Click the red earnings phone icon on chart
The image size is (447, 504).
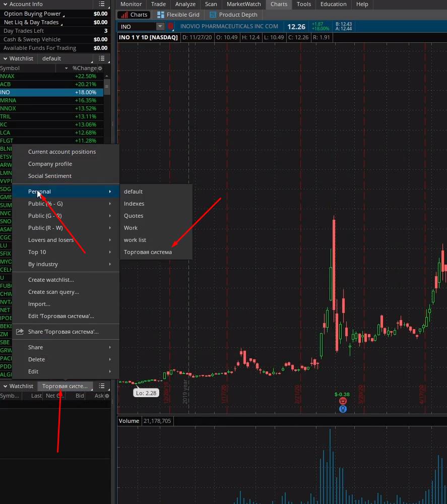click(x=343, y=401)
